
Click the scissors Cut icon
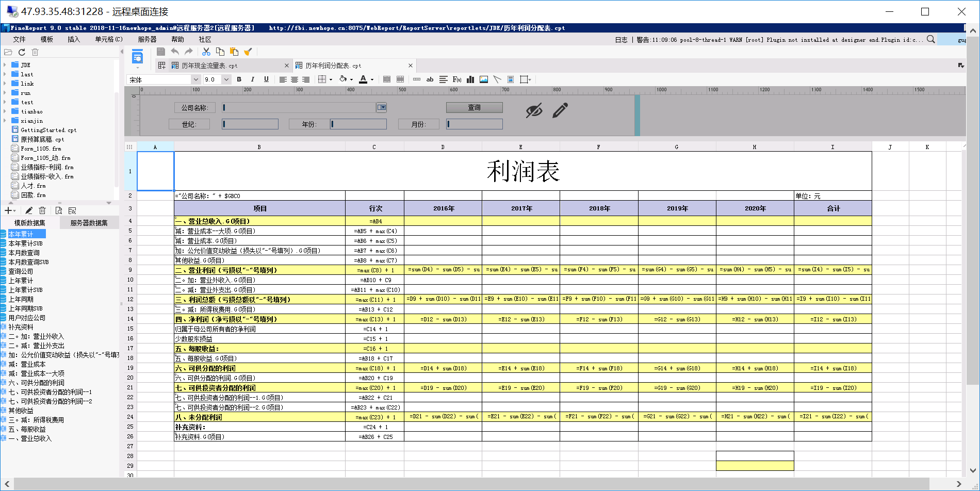[x=206, y=52]
